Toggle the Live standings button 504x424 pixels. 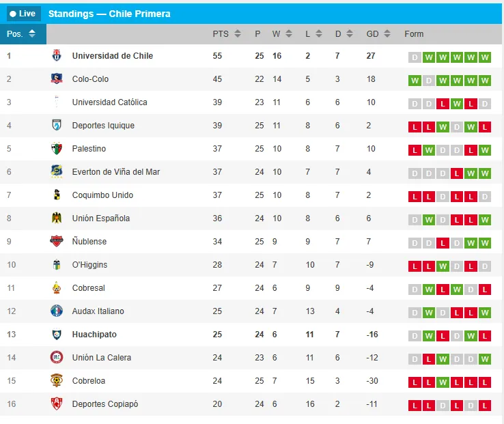click(23, 14)
